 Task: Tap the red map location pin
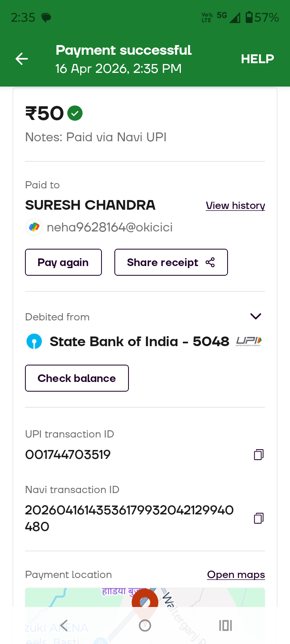click(145, 599)
